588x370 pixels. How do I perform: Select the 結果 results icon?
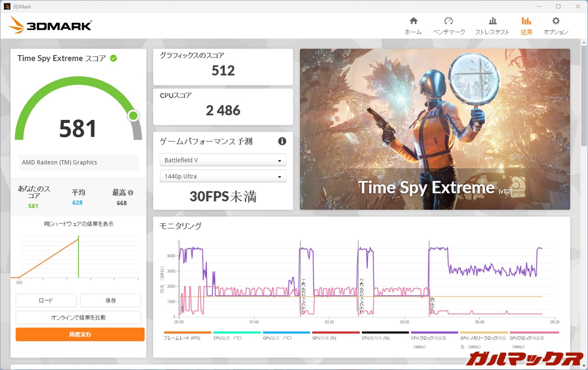click(526, 21)
